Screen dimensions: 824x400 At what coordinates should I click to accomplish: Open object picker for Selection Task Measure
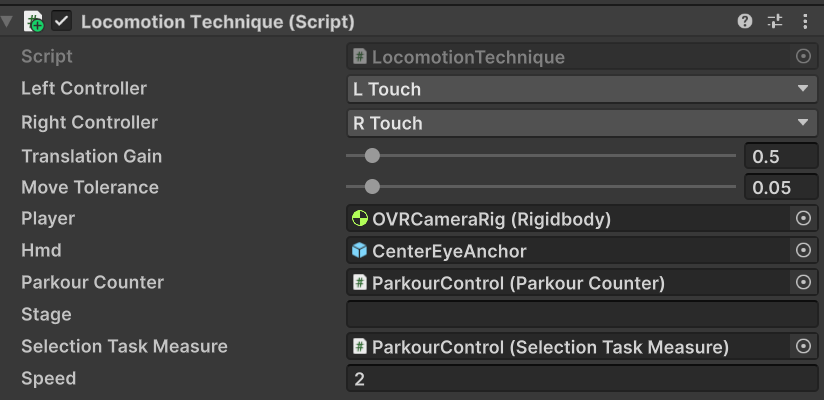[803, 347]
